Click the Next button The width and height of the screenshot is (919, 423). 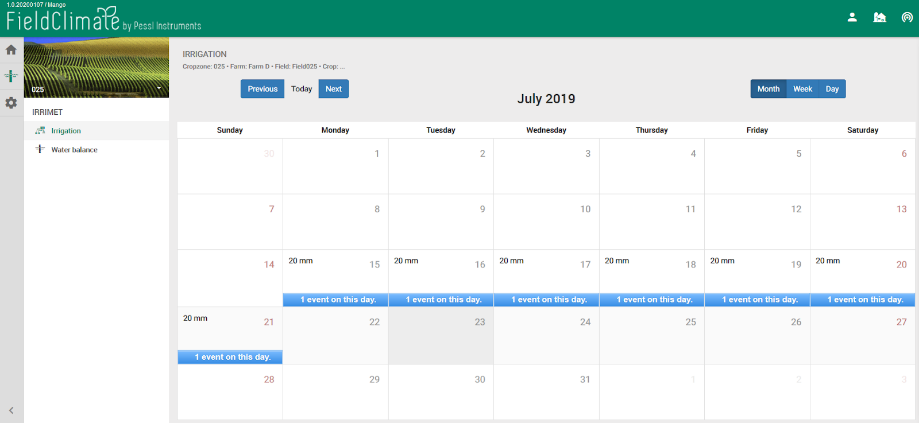333,89
